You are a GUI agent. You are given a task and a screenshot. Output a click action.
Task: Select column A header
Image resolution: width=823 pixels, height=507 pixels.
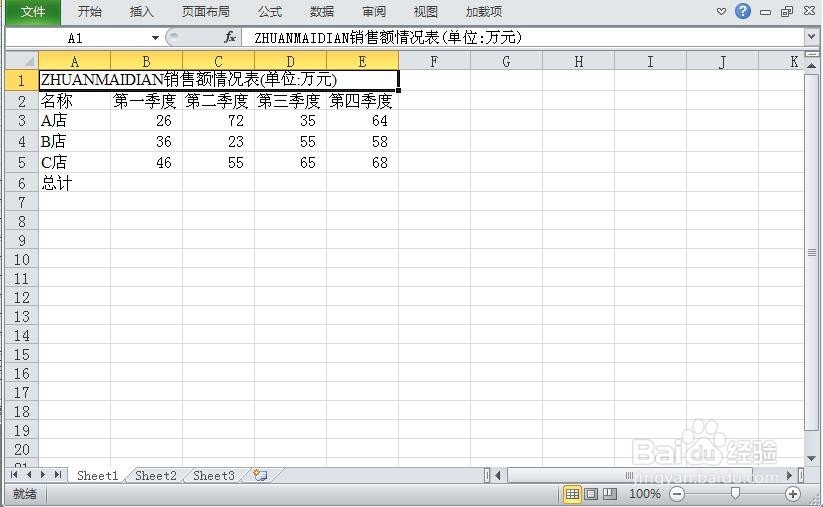[x=75, y=61]
